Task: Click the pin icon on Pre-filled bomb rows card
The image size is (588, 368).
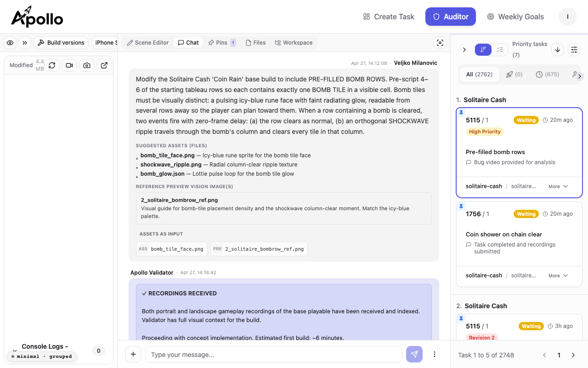Action: coord(461,112)
